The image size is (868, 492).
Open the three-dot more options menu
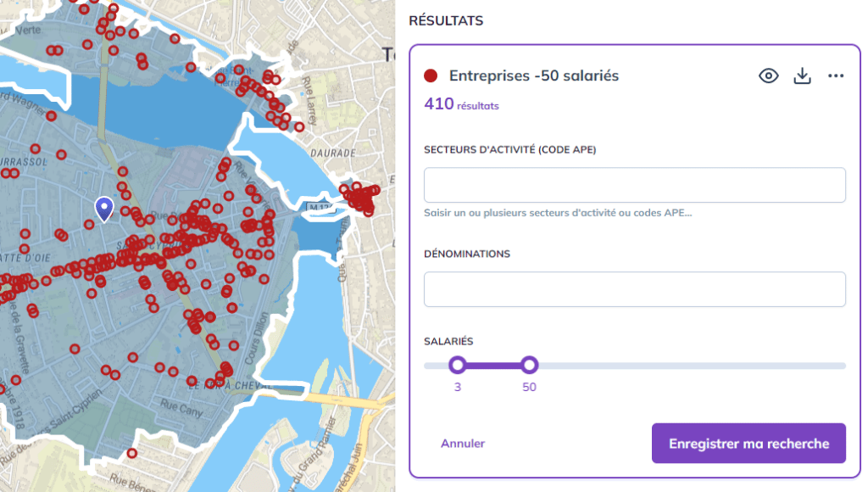(x=836, y=75)
